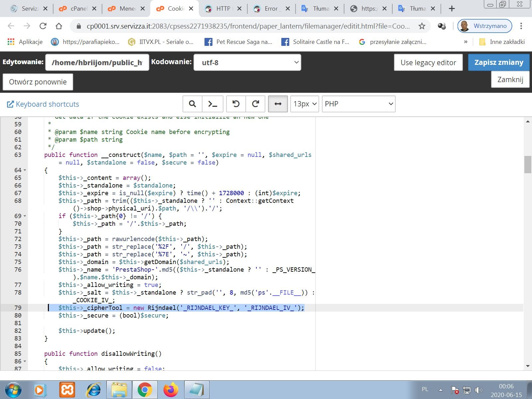
Task: Open the PHP language mode dropdown
Action: 358,104
